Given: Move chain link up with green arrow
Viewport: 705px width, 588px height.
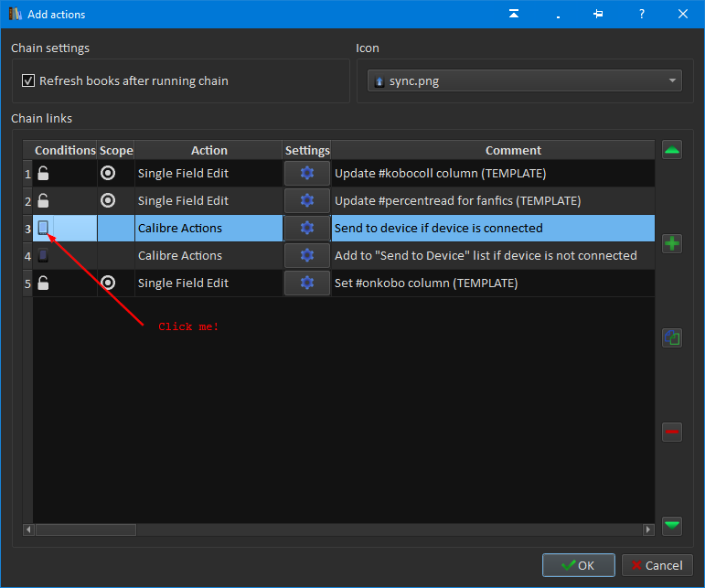Looking at the screenshot, I should point(672,150).
